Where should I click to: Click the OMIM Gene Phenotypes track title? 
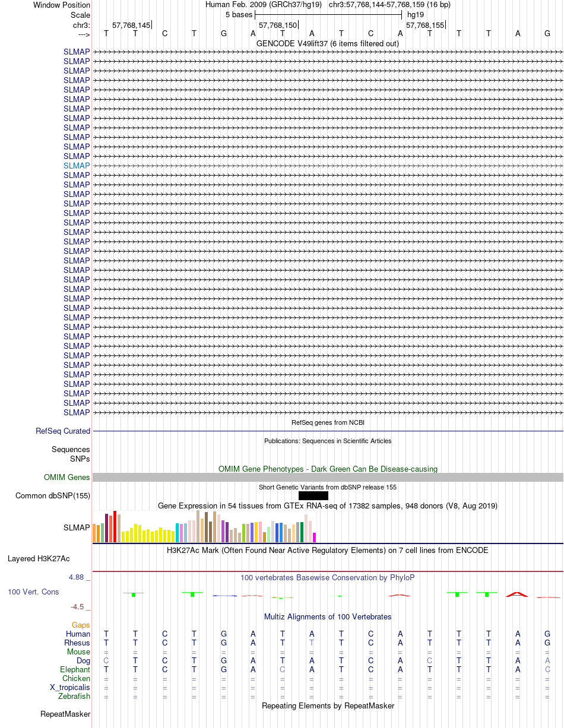coord(328,469)
